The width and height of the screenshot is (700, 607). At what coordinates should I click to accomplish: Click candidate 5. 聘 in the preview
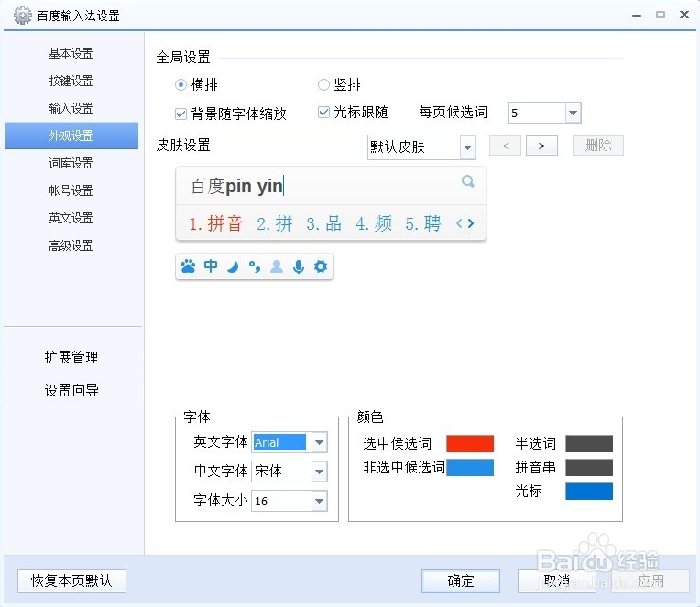[423, 223]
